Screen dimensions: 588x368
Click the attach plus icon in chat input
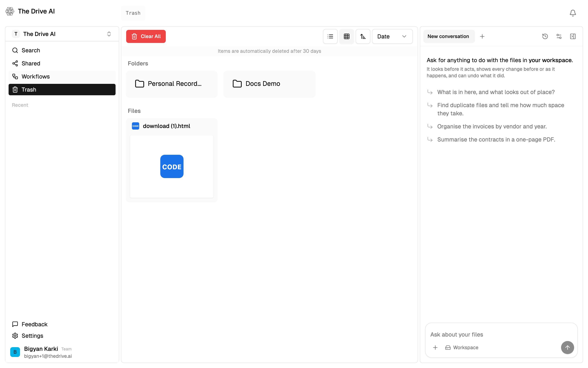[x=435, y=347]
